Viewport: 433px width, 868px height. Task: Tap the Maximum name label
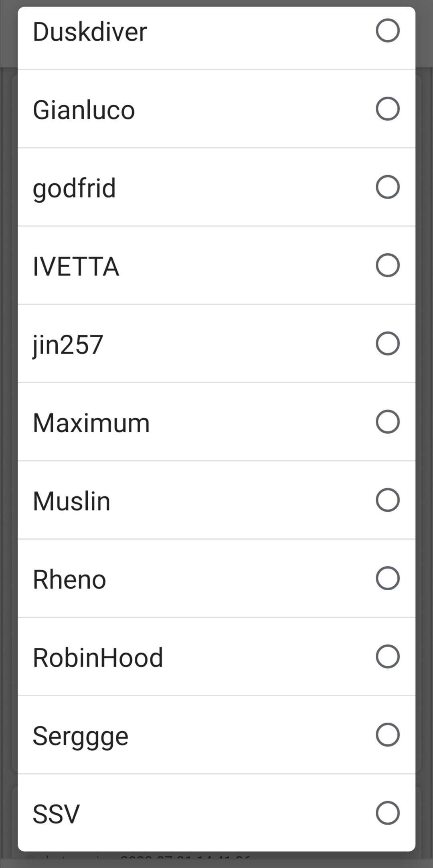click(x=91, y=423)
